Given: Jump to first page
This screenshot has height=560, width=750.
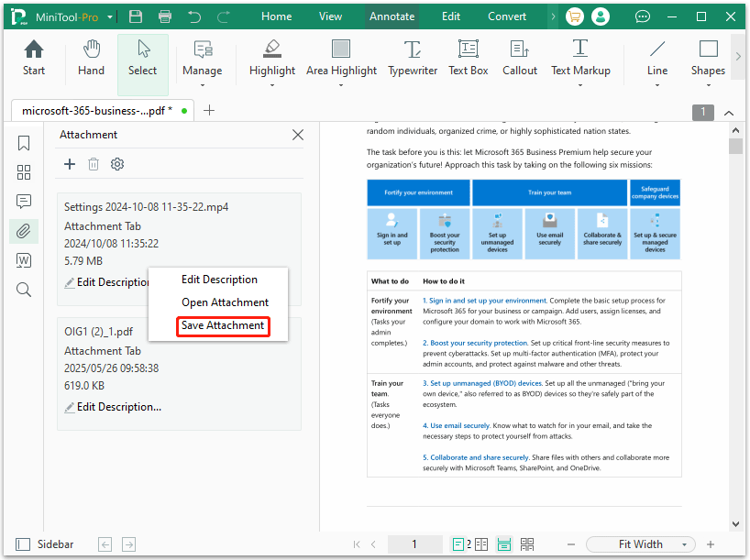Looking at the screenshot, I should 357,544.
